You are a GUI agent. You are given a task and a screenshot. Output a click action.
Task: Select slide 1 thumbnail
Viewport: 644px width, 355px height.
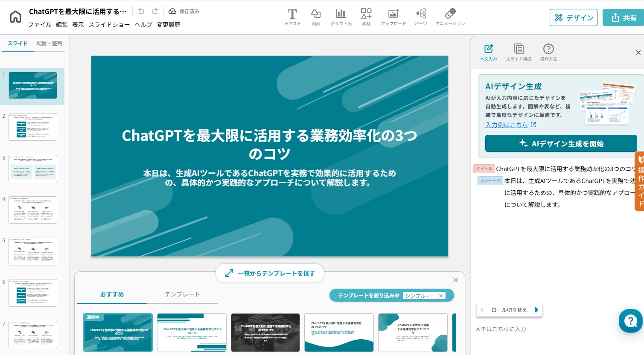click(x=33, y=85)
